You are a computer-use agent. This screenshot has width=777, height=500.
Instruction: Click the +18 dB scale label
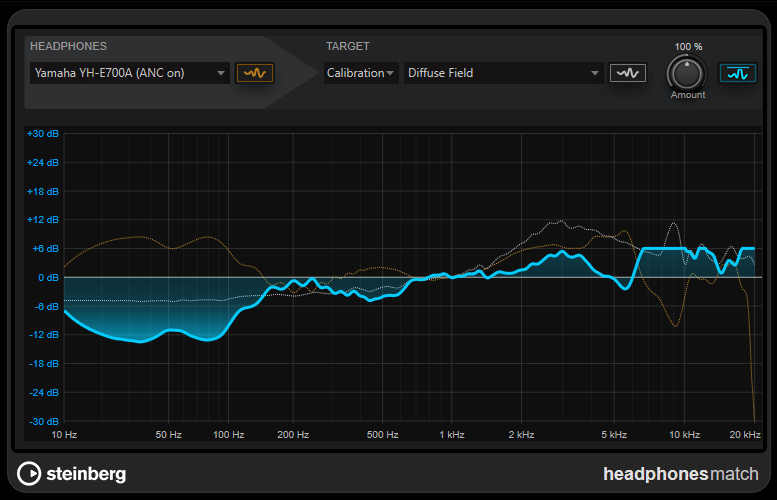click(43, 191)
